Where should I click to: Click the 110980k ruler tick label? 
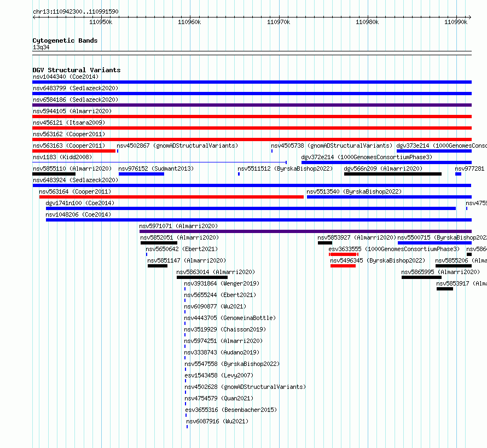click(367, 22)
